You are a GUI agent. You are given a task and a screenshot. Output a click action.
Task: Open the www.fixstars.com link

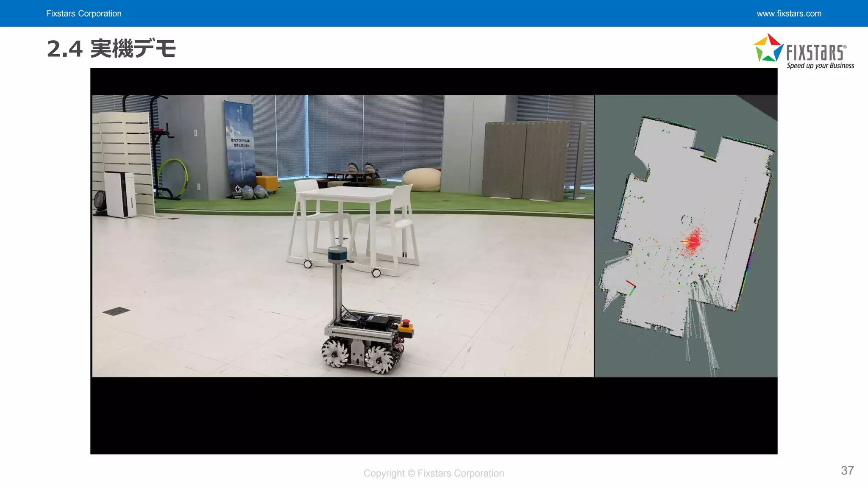(789, 14)
